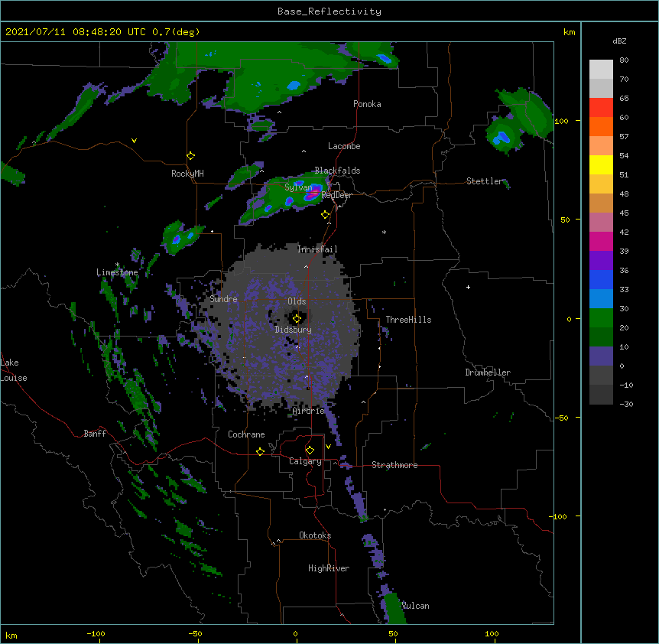Viewport: 659px width, 644px height.
Task: Click the yellow diamond marker below RedDeer
Action: (x=325, y=215)
